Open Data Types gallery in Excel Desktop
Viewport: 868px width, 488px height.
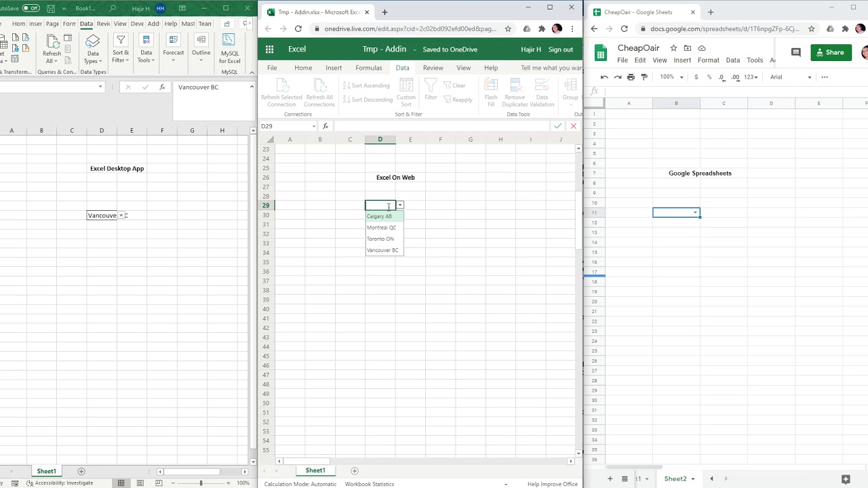point(93,49)
